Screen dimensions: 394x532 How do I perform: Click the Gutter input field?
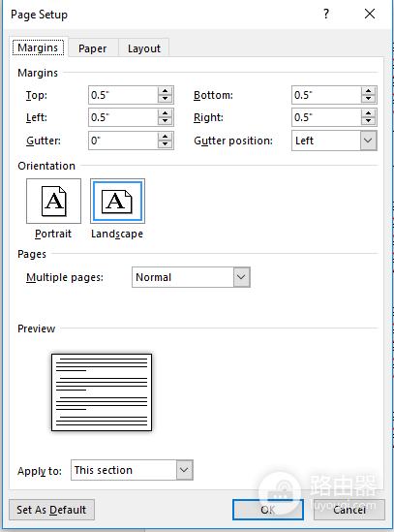click(x=123, y=141)
